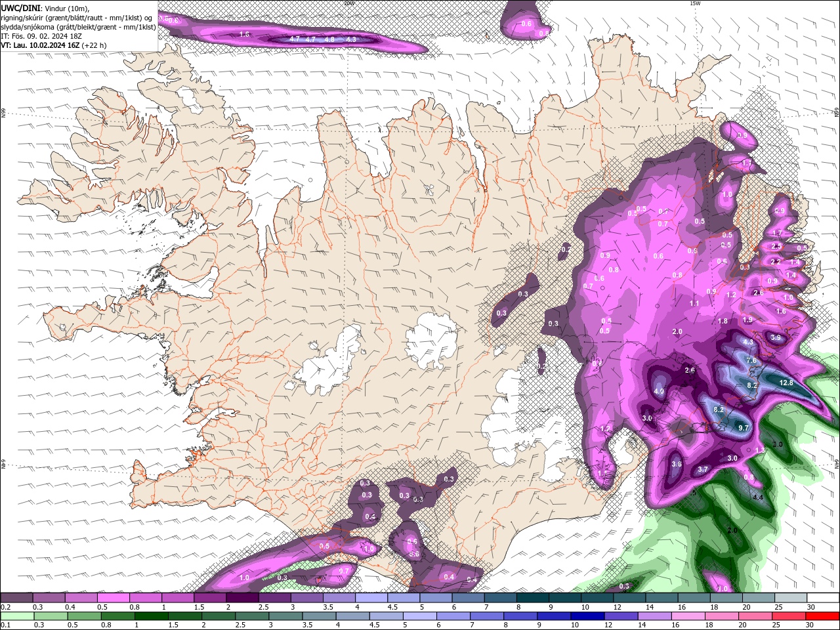Select the 3.9 precipitation value on the map
Screen dimensions: 840x630
click(776, 338)
